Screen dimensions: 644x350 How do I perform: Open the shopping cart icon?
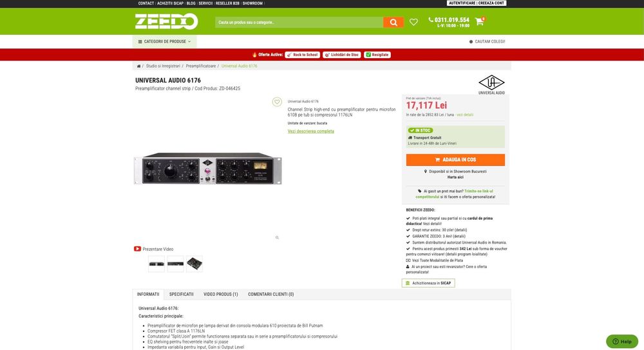(479, 21)
